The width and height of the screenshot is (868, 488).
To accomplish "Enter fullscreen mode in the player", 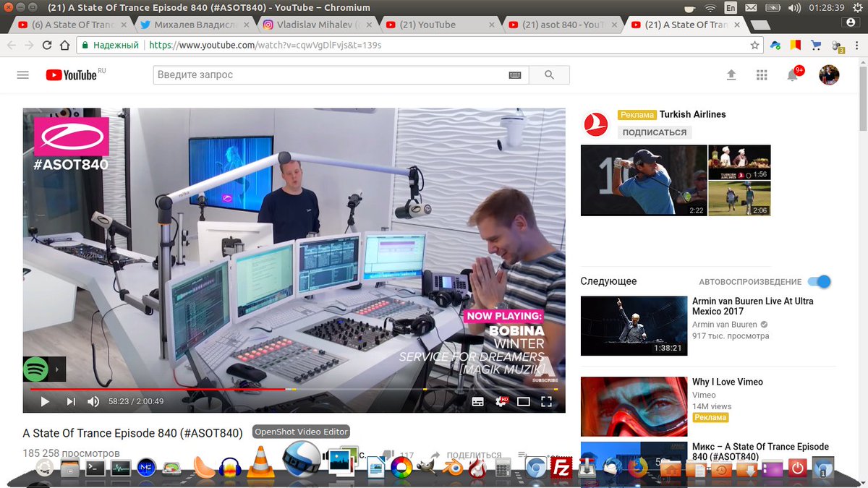I will (x=547, y=401).
